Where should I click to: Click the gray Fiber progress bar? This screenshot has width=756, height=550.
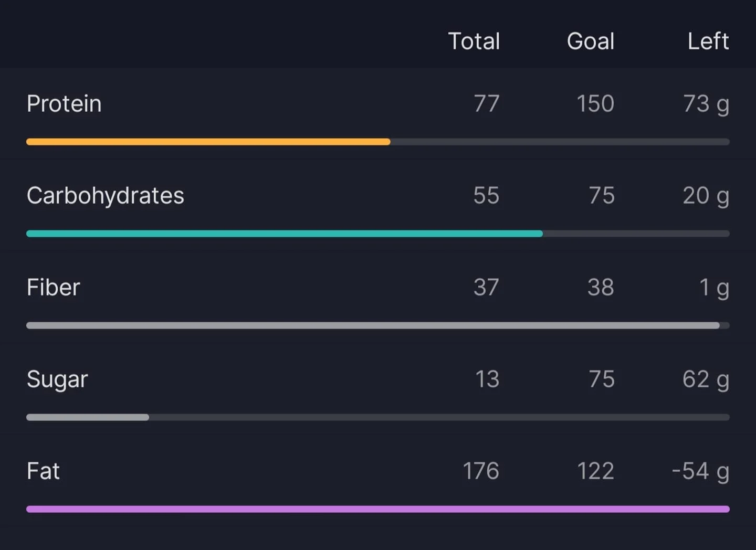pyautogui.click(x=378, y=325)
